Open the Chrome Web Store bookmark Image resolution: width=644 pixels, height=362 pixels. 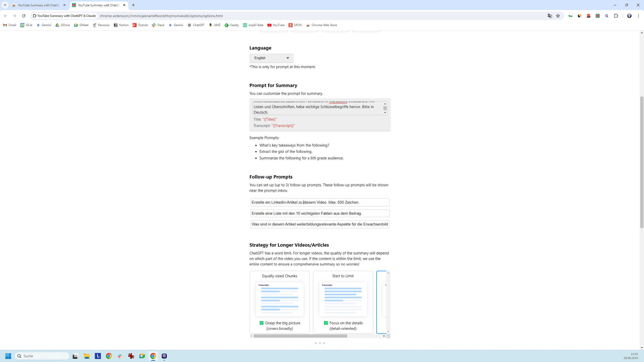pyautogui.click(x=321, y=25)
